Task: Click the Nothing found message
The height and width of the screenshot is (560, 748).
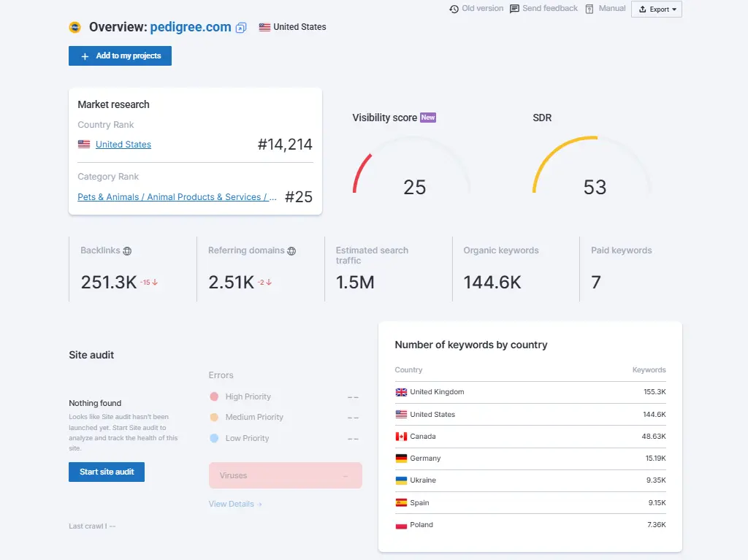Action: pyautogui.click(x=95, y=403)
